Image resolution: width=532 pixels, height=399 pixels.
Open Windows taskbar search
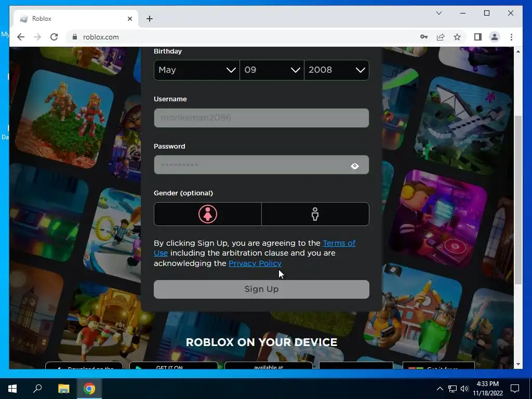[37, 389]
